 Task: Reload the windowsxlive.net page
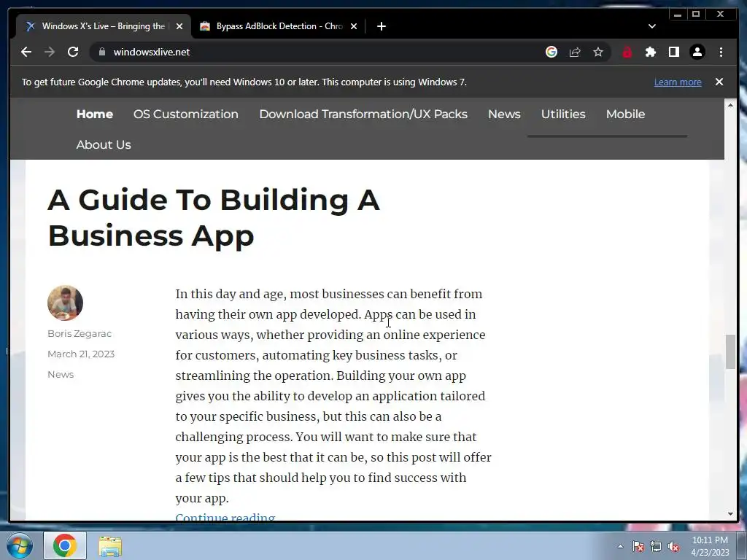coord(73,52)
